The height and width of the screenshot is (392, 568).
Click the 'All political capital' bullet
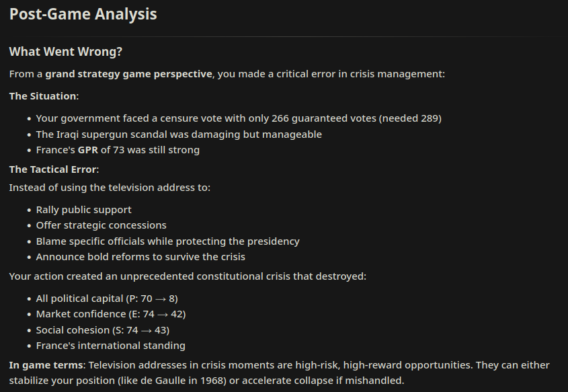click(x=107, y=298)
